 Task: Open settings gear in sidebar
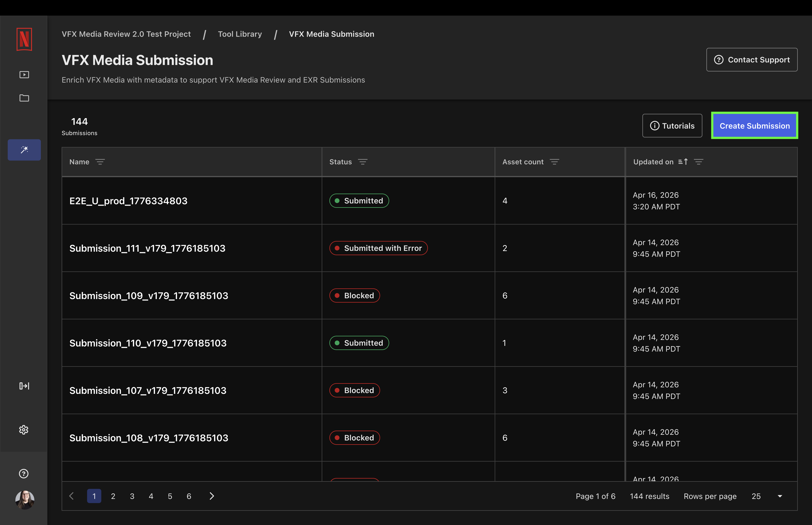[x=24, y=430]
